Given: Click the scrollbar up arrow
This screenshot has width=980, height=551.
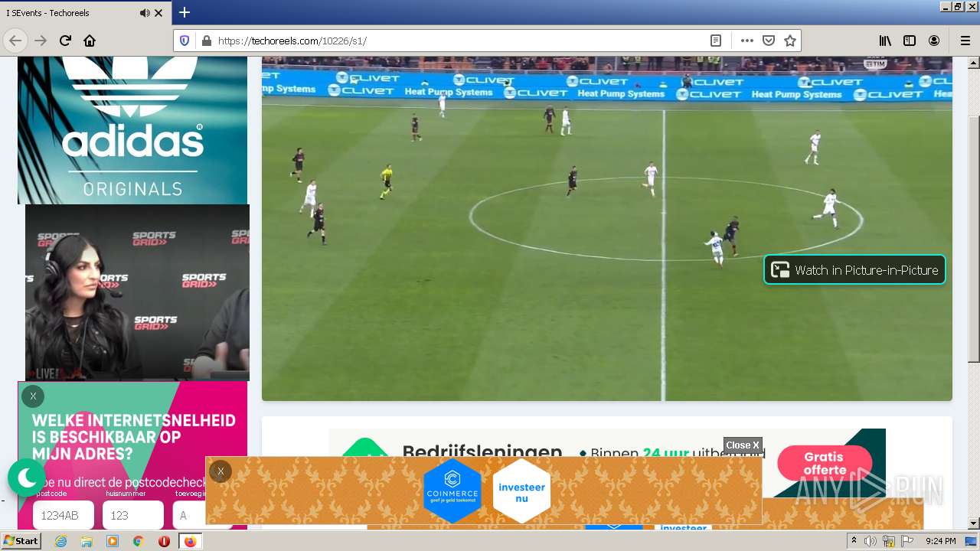Looking at the screenshot, I should coord(973,63).
